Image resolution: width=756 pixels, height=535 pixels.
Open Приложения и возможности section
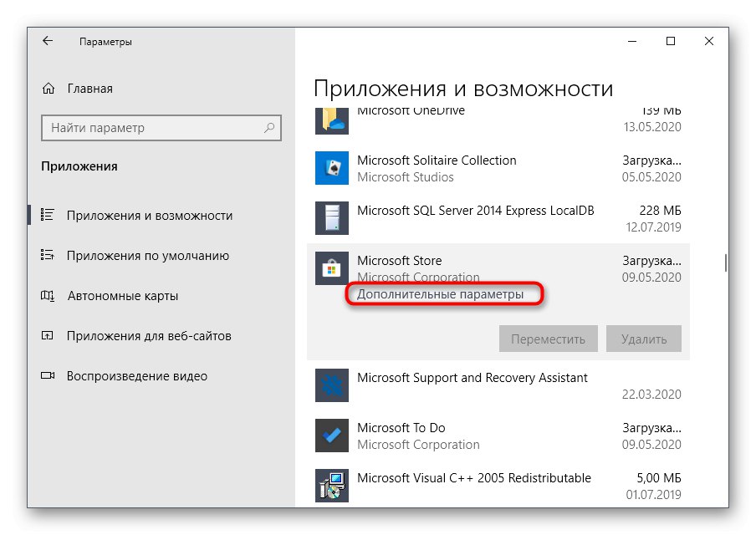150,216
